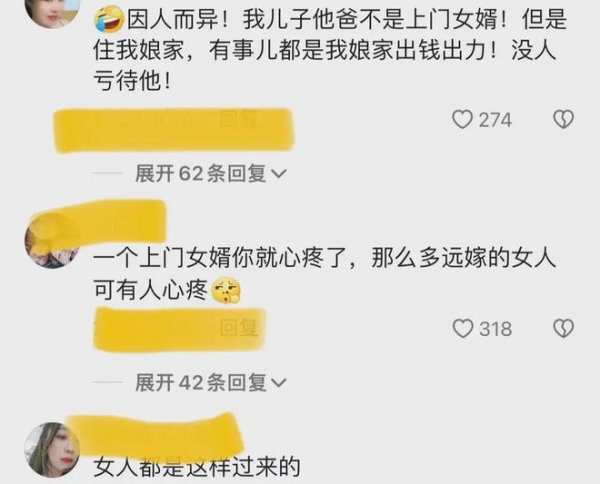Tap the broken-heart dislike icon next to 318
Image resolution: width=600 pixels, height=484 pixels.
(563, 329)
